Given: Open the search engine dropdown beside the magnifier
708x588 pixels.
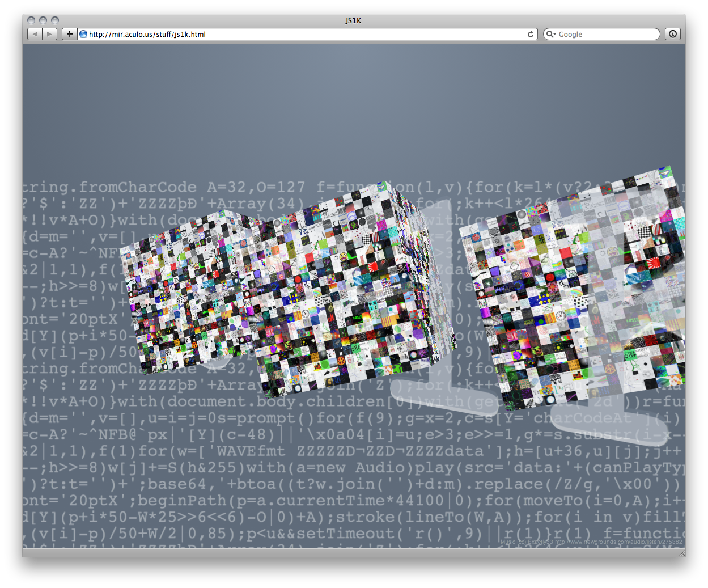Looking at the screenshot, I should point(556,34).
